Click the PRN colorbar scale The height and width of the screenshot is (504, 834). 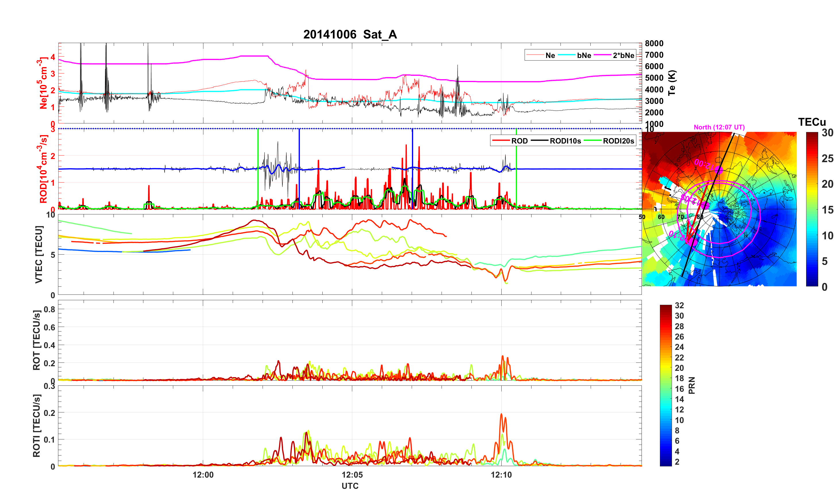click(x=665, y=385)
